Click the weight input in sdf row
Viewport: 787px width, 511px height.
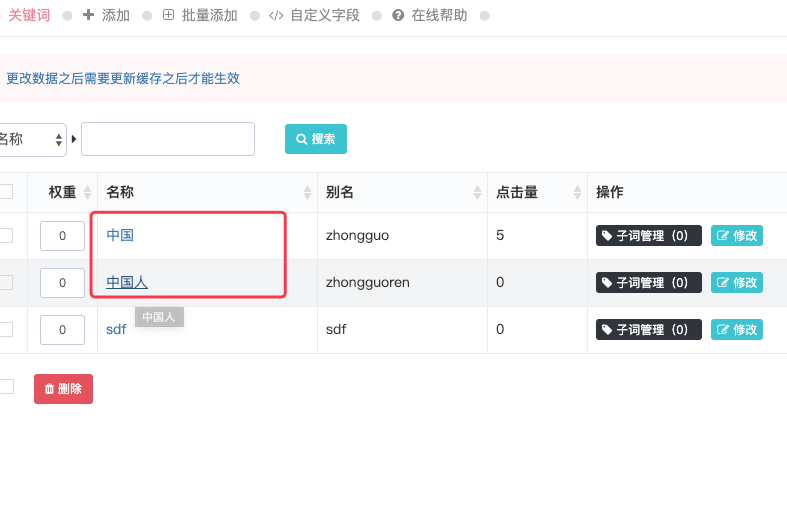62,330
